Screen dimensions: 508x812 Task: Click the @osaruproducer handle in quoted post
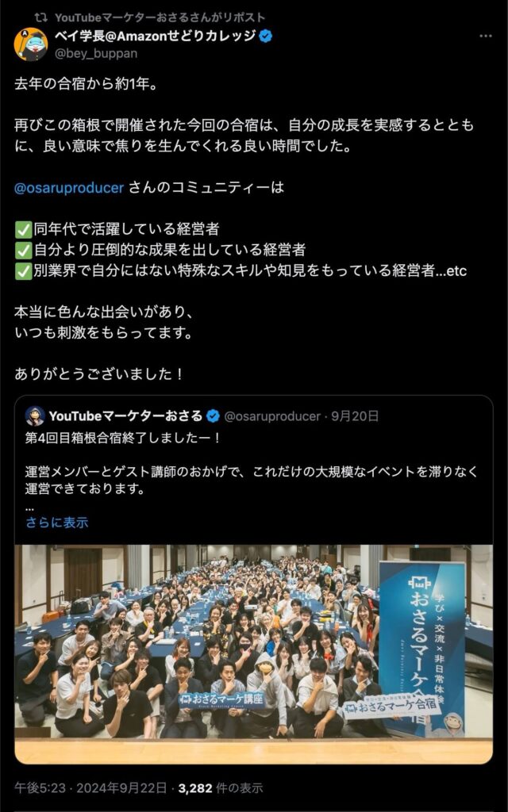click(x=272, y=416)
